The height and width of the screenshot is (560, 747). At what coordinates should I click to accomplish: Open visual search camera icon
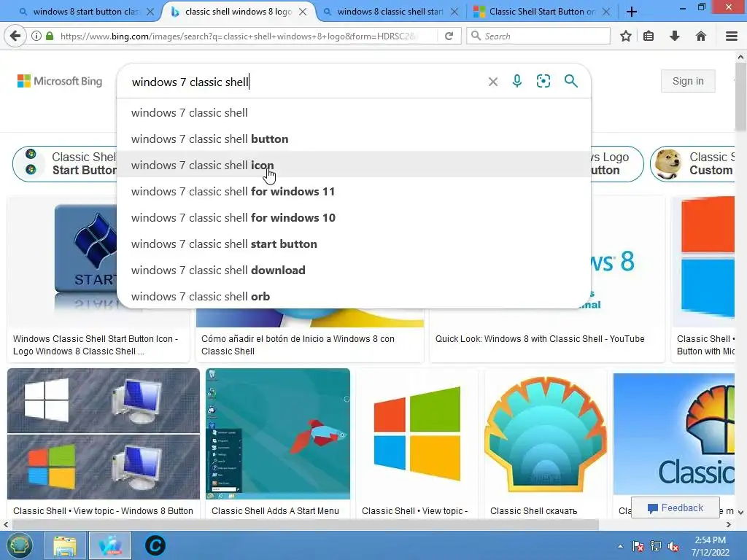(543, 81)
